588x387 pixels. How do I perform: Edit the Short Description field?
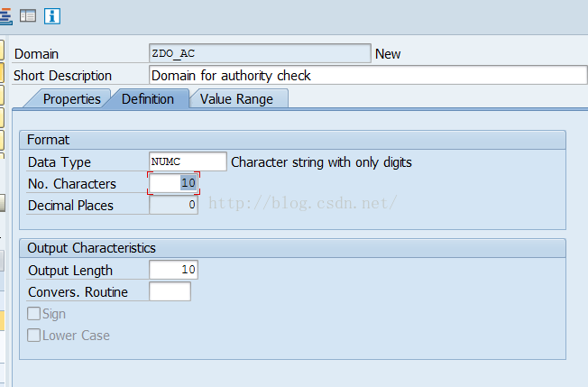368,76
